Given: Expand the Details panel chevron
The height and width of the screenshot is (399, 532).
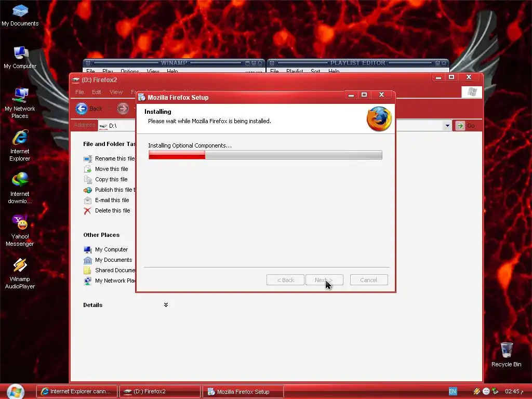Looking at the screenshot, I should tap(166, 305).
